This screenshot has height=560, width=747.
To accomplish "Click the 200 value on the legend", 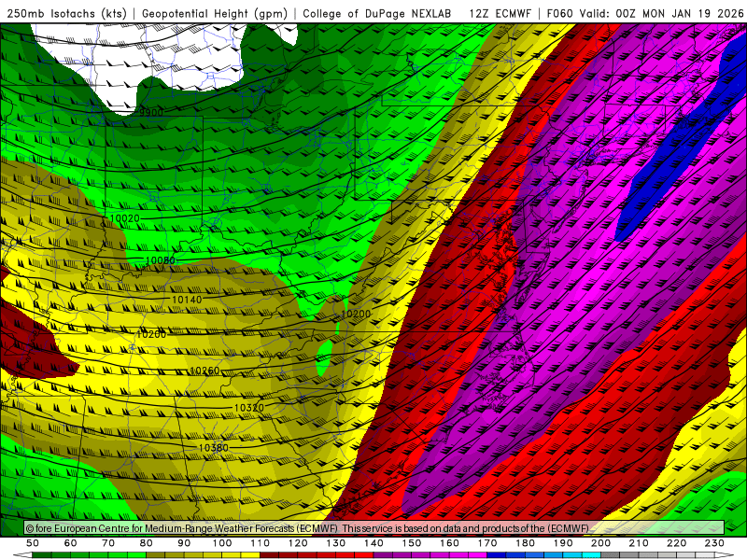I will tap(601, 543).
